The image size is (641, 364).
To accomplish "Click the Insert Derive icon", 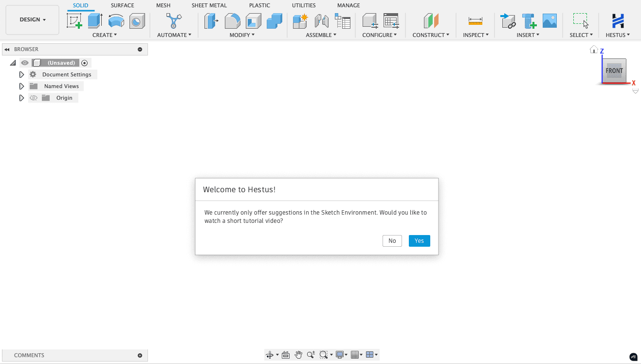I will tap(508, 21).
